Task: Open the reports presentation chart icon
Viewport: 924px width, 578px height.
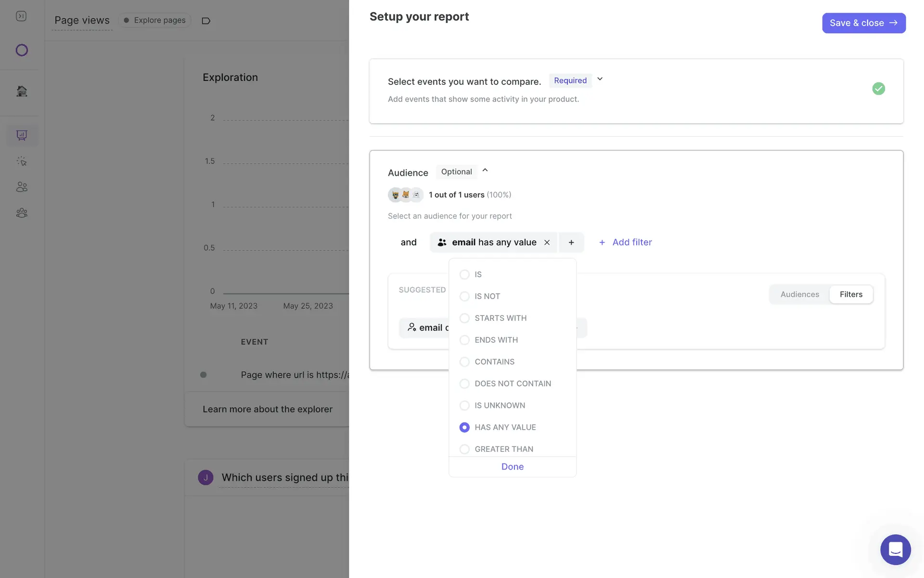Action: (22, 135)
